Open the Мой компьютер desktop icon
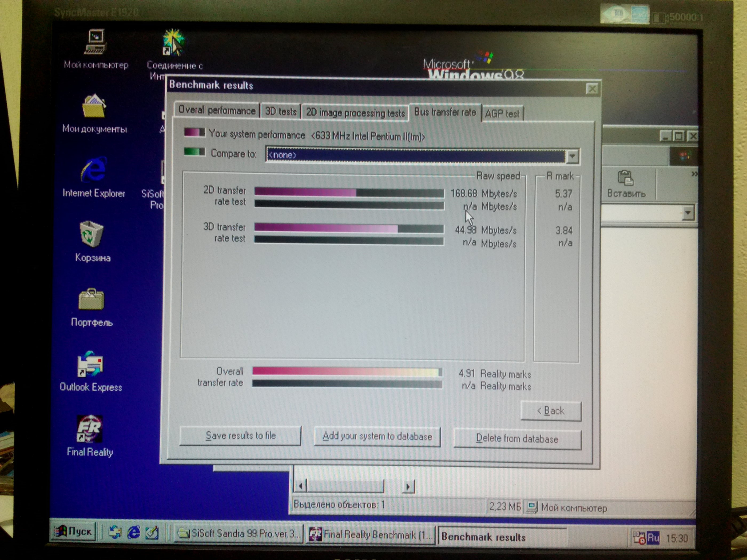Screen dimensions: 747x560 pos(96,42)
